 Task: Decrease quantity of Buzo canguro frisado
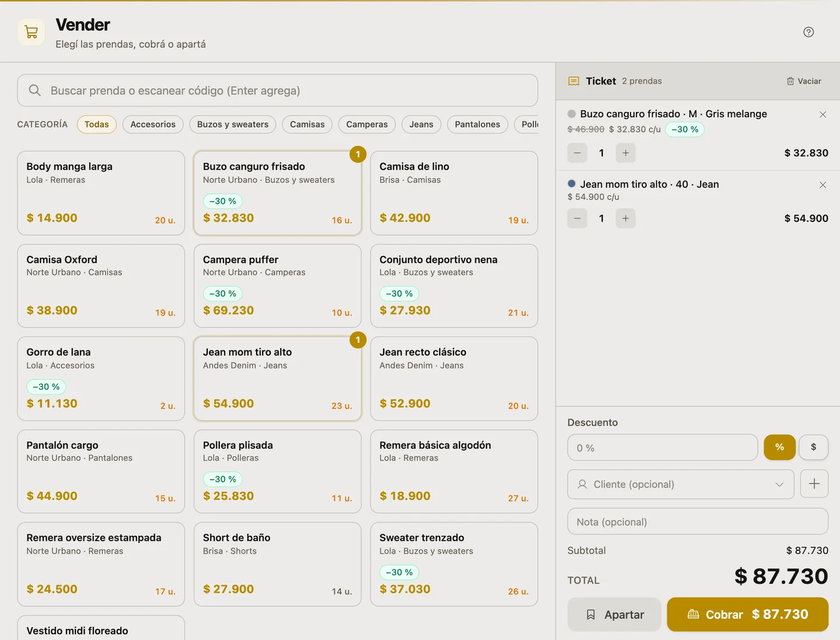(x=577, y=153)
